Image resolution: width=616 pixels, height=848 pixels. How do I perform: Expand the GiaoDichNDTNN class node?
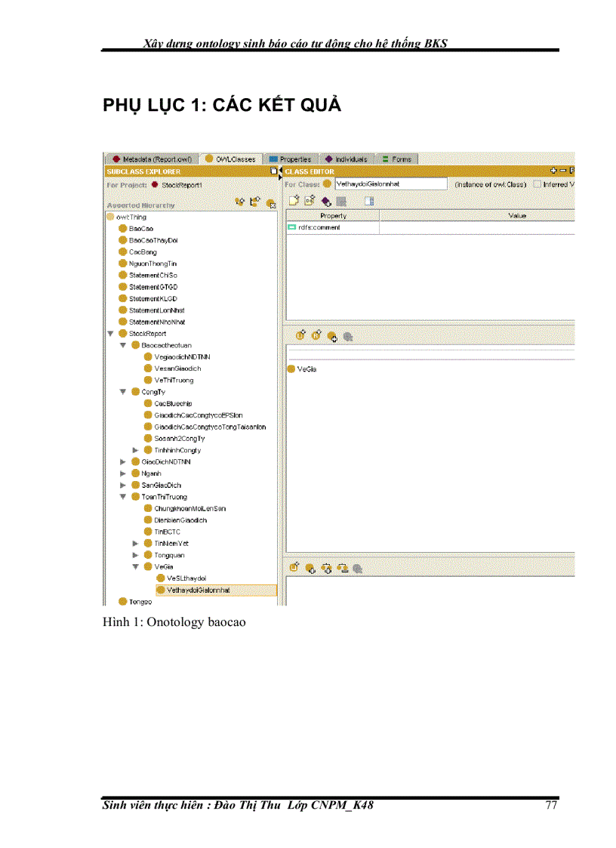coord(123,461)
